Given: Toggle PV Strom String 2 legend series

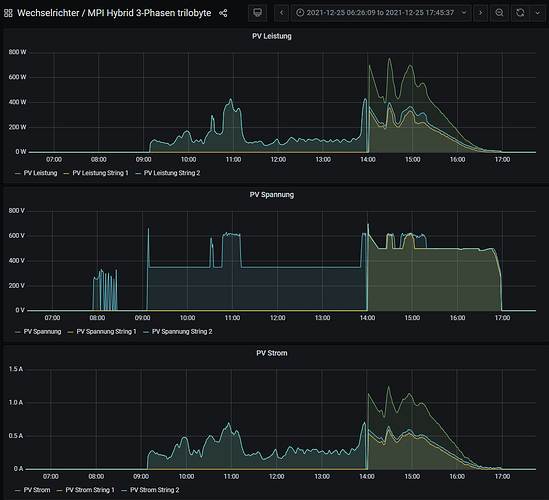Looking at the screenshot, I should tap(154, 490).
